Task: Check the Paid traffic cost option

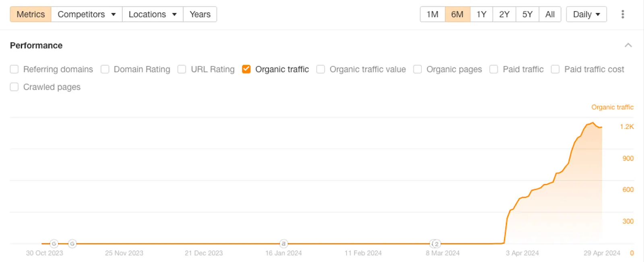Action: pos(555,69)
